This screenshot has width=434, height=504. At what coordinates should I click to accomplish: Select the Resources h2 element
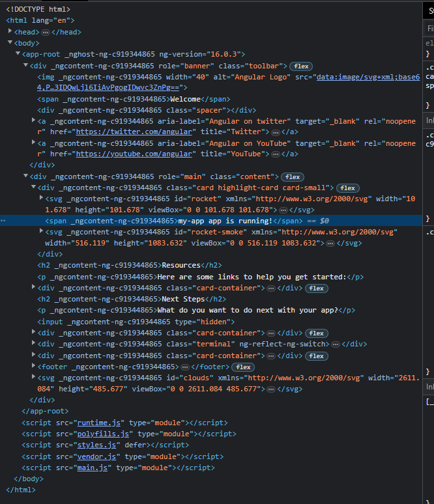click(x=130, y=266)
